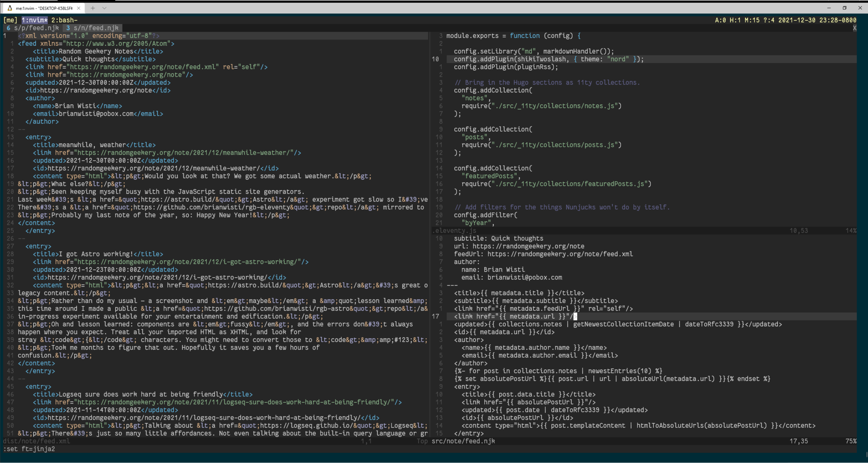Click feedUrl front matter line
The height and width of the screenshot is (463, 868).
543,254
